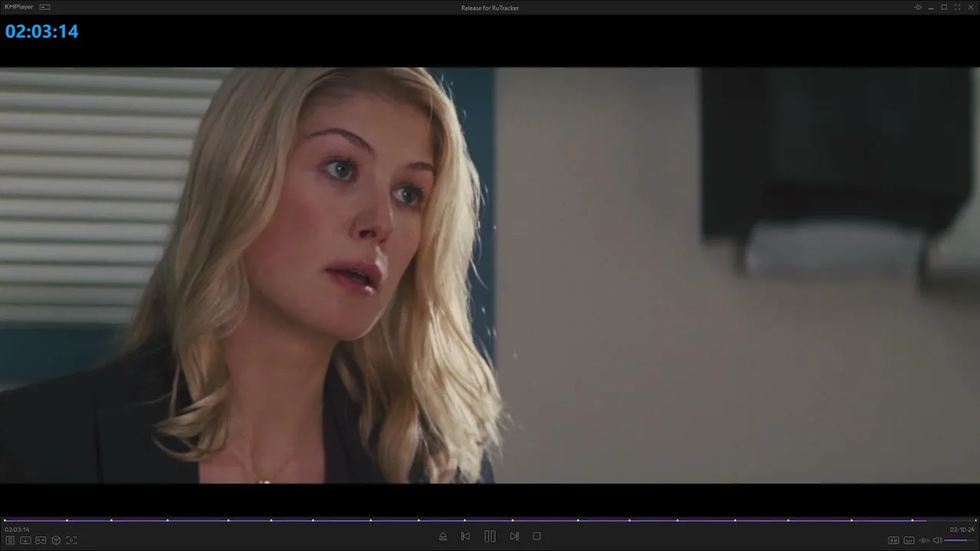Viewport: 980px width, 551px height.
Task: Skip to the previous track
Action: pos(465,536)
